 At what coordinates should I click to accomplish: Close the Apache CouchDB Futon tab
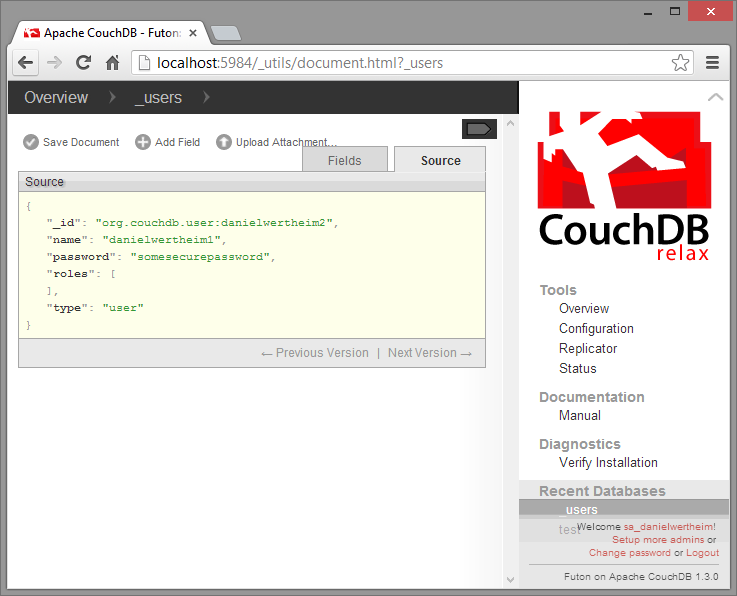coord(193,33)
